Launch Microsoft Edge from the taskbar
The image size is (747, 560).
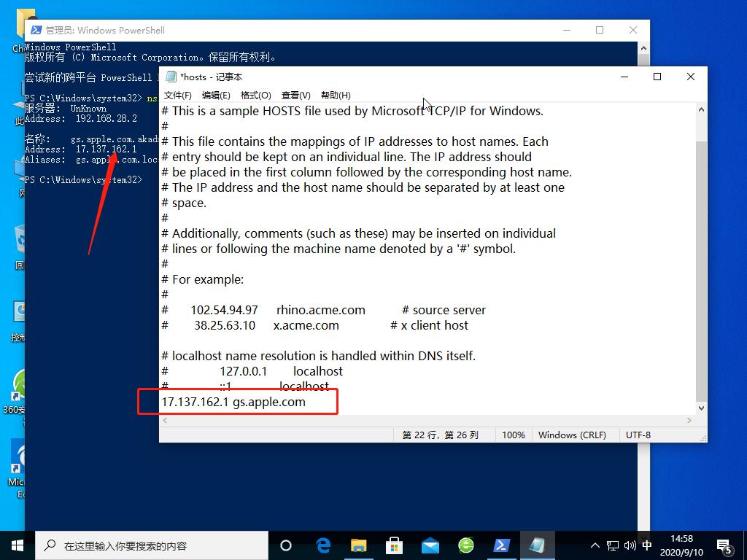(323, 545)
